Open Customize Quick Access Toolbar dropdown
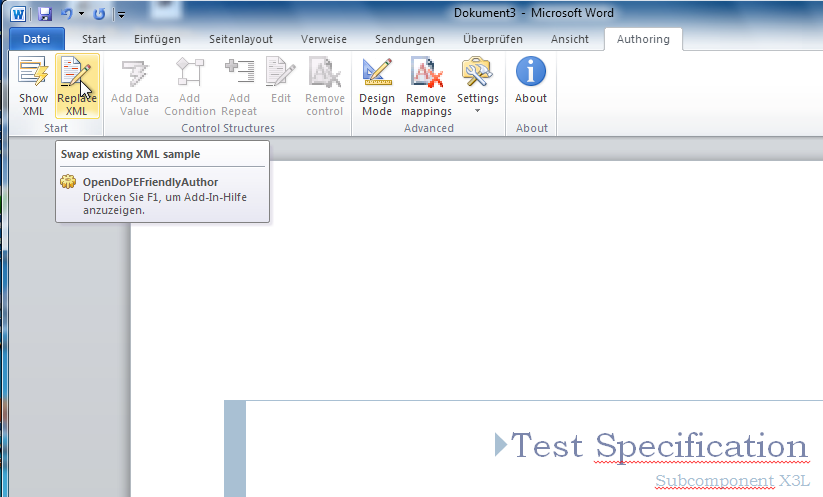The image size is (823, 497). click(x=121, y=14)
